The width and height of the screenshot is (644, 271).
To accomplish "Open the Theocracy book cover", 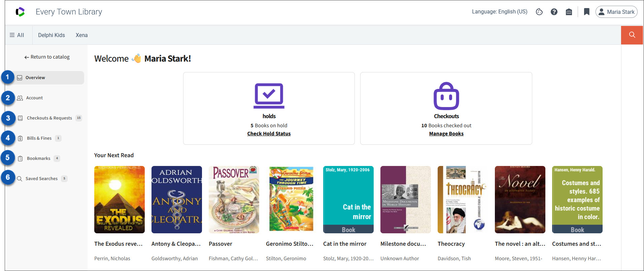I will [x=463, y=200].
